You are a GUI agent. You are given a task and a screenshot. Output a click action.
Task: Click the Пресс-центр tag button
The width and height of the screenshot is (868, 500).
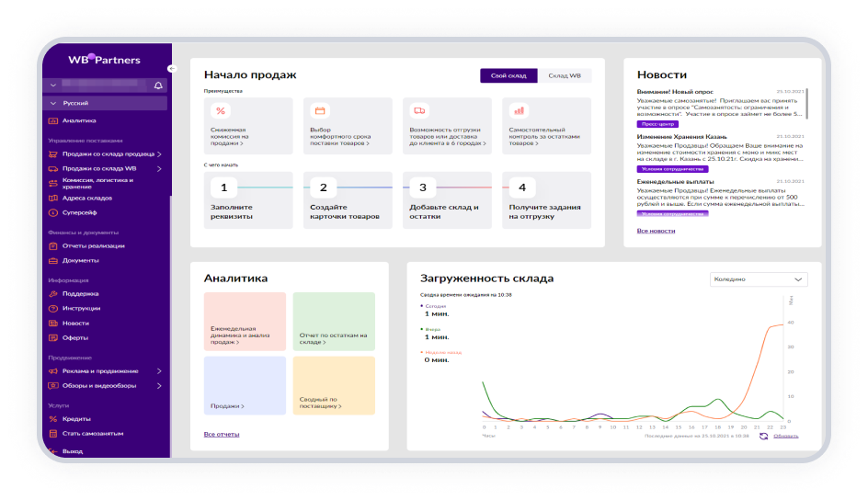pyautogui.click(x=657, y=124)
